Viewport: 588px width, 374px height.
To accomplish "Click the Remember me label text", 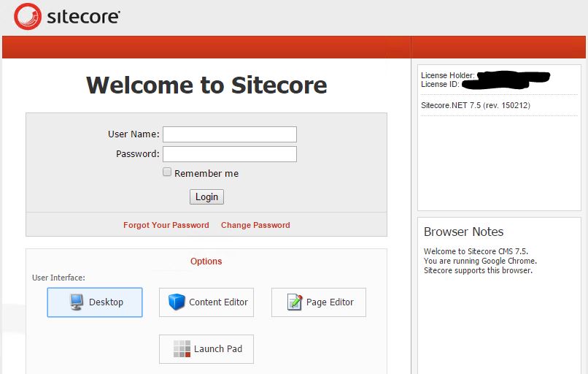I will click(206, 174).
